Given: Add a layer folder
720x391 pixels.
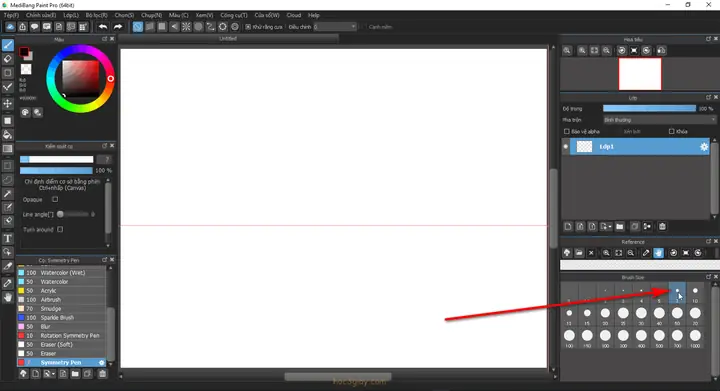Looking at the screenshot, I should tap(619, 227).
